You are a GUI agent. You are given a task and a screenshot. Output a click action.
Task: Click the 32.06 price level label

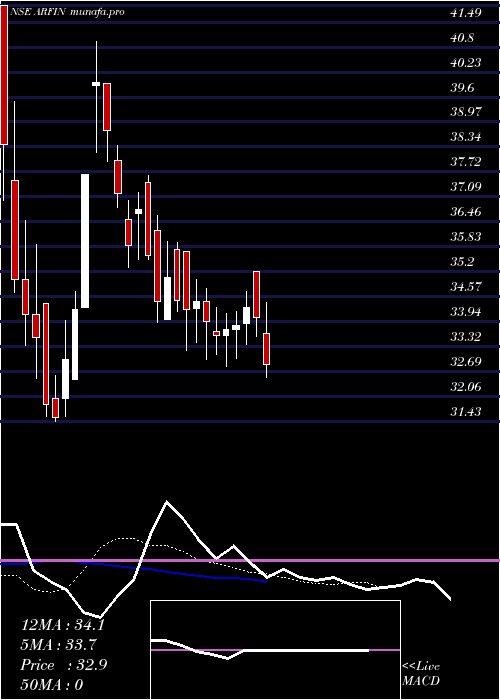tap(466, 387)
